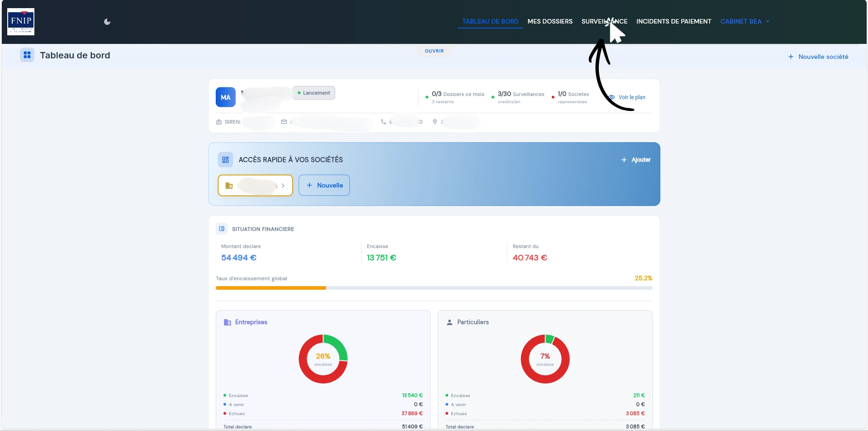Click the Nouvelle société link
868x431 pixels.
pos(818,57)
